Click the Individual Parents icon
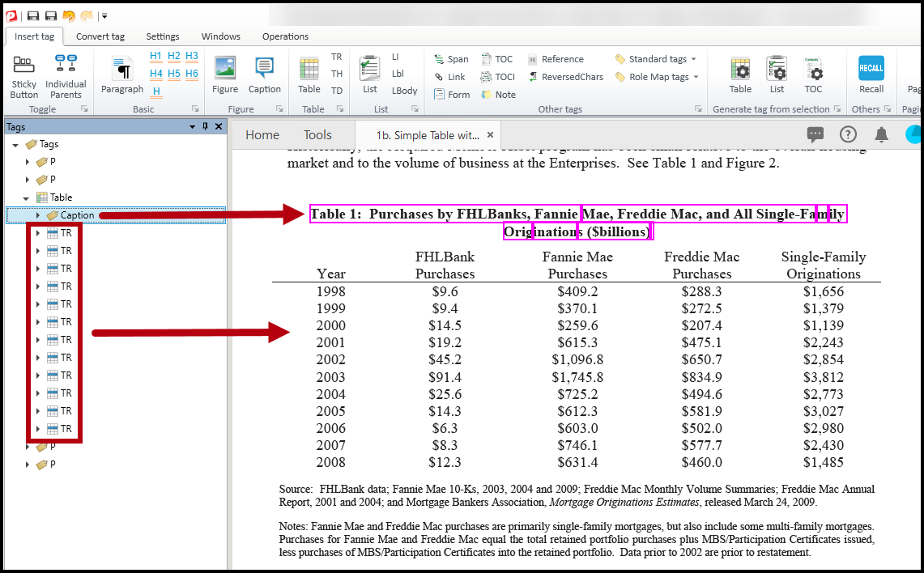The height and width of the screenshot is (573, 924). (66, 65)
